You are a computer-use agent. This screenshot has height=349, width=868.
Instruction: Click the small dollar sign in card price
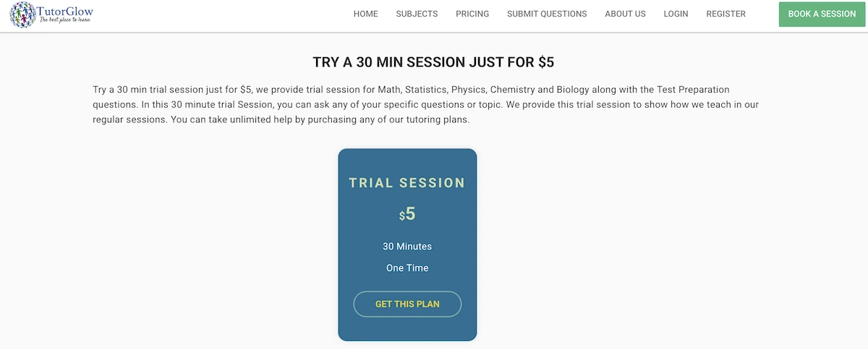pyautogui.click(x=401, y=216)
